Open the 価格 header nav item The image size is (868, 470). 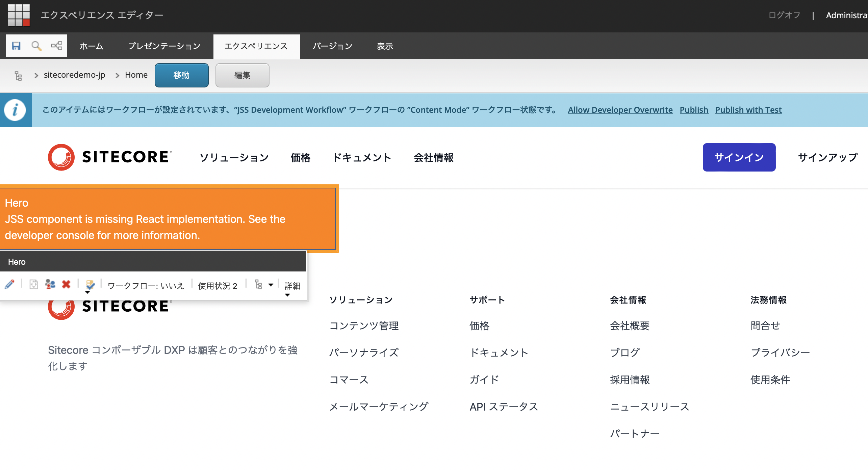pos(301,157)
